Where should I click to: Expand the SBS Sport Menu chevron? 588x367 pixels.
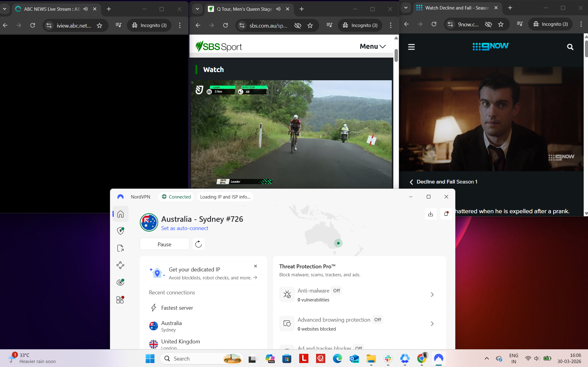pos(383,46)
